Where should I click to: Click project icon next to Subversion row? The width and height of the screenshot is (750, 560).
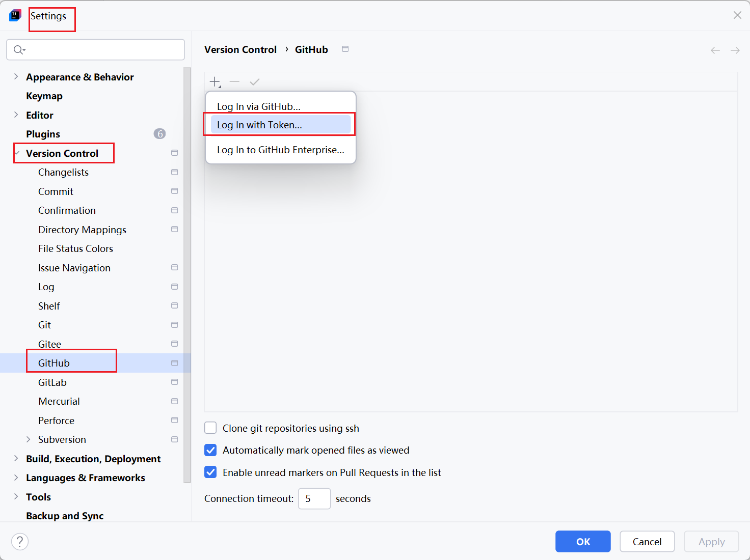[x=174, y=439]
